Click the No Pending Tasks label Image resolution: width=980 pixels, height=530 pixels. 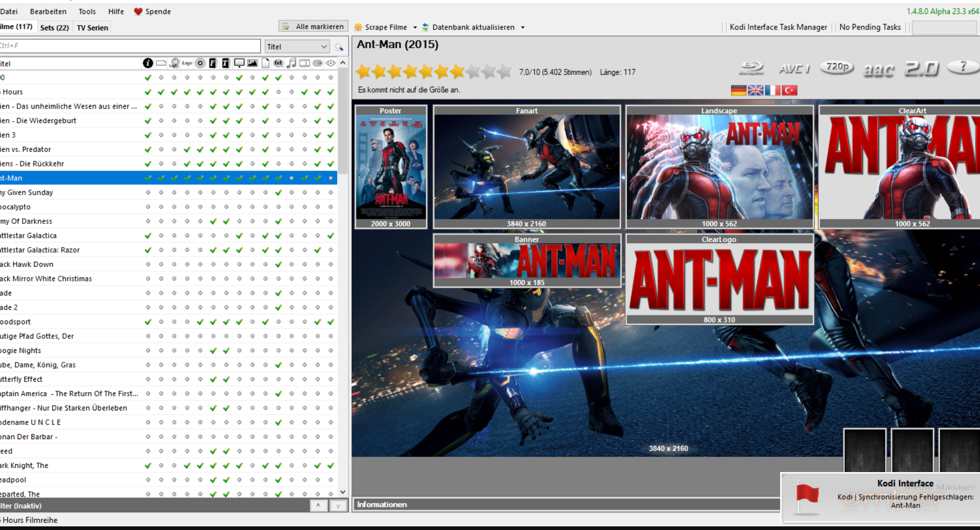[870, 27]
